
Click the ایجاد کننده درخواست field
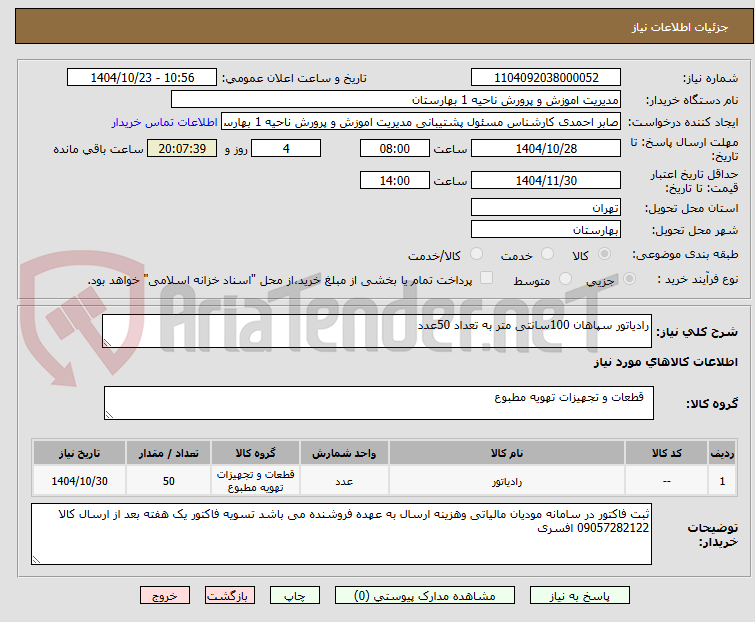(x=421, y=122)
